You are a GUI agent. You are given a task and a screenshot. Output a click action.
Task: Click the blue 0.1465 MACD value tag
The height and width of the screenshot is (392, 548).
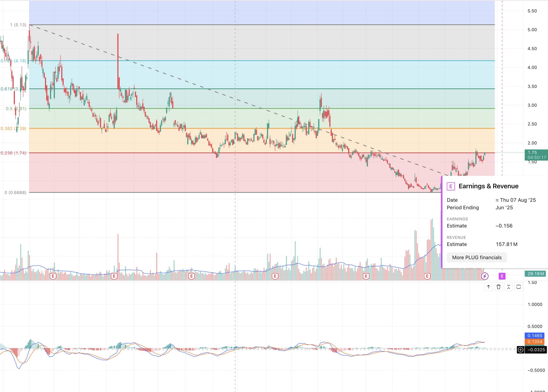(535, 335)
